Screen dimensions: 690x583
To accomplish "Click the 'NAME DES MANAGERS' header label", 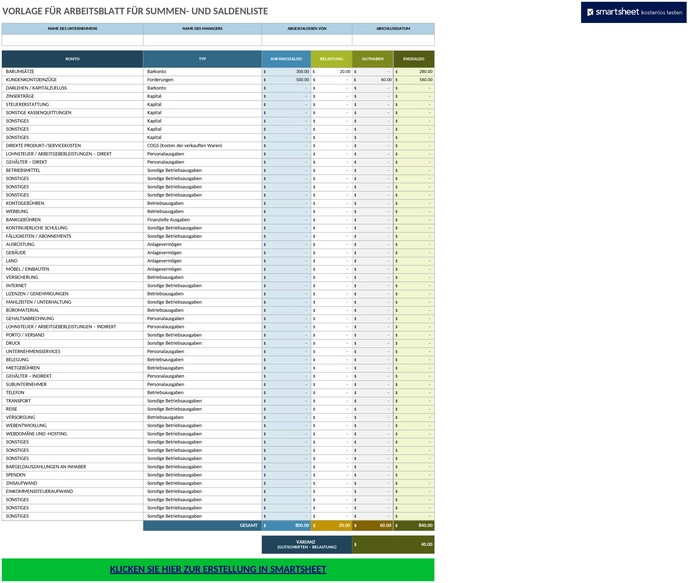I will pyautogui.click(x=202, y=29).
